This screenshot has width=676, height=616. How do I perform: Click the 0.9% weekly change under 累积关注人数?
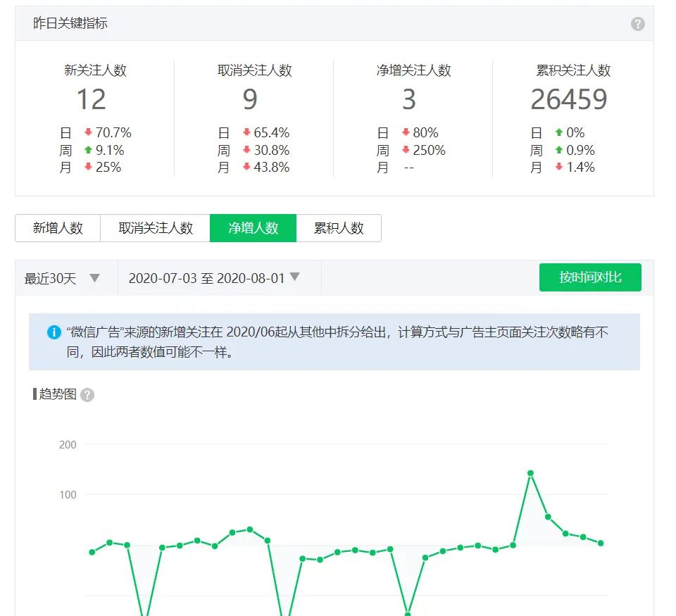tap(580, 150)
